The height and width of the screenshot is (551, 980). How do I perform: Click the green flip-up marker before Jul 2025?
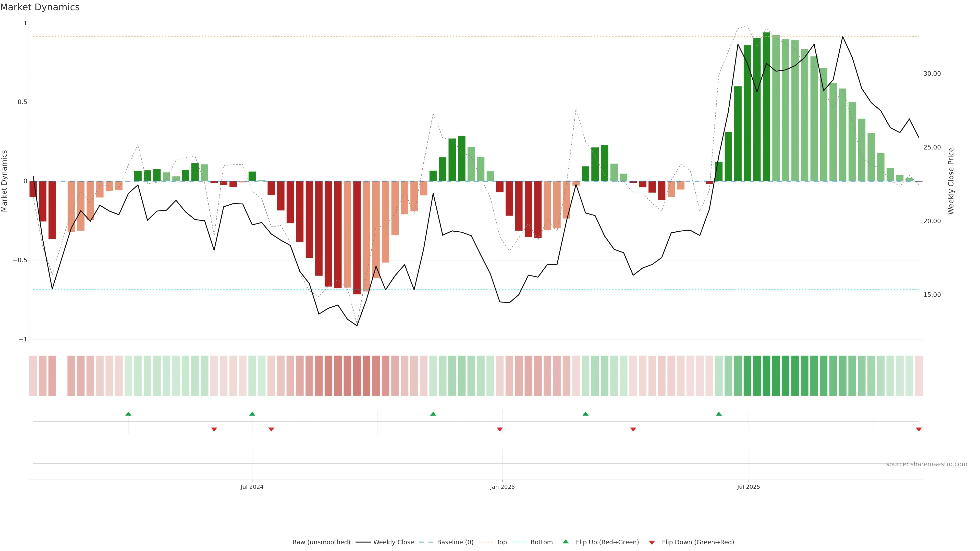point(719,414)
